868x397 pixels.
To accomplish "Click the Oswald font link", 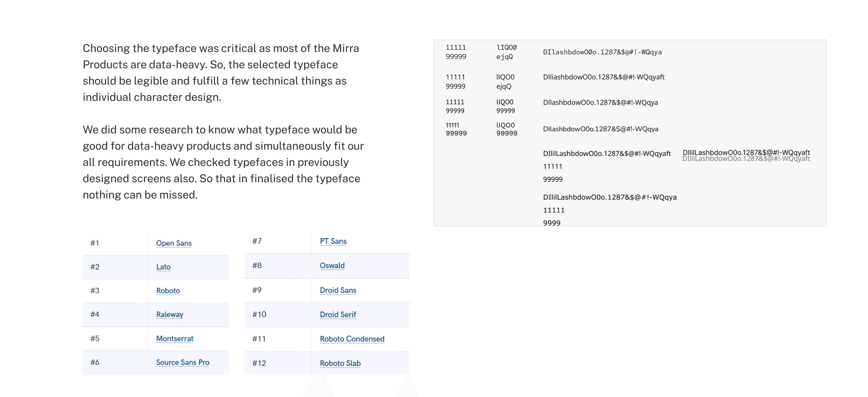I will 332,265.
